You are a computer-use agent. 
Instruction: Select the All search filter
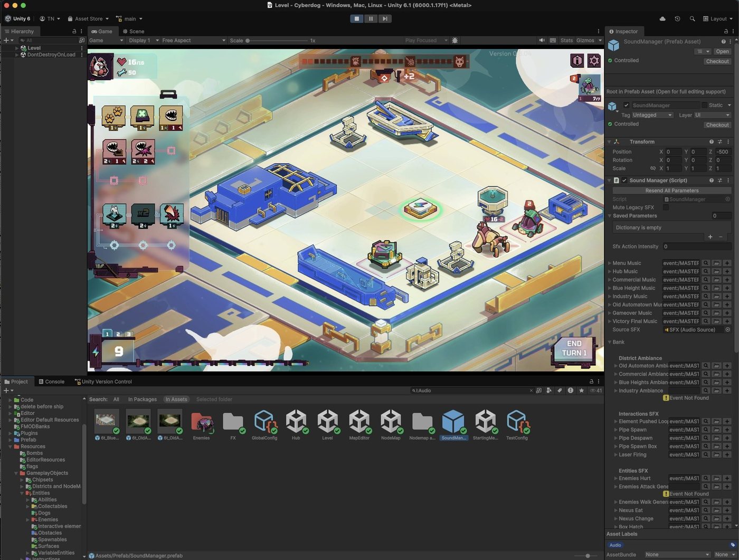[x=116, y=400]
